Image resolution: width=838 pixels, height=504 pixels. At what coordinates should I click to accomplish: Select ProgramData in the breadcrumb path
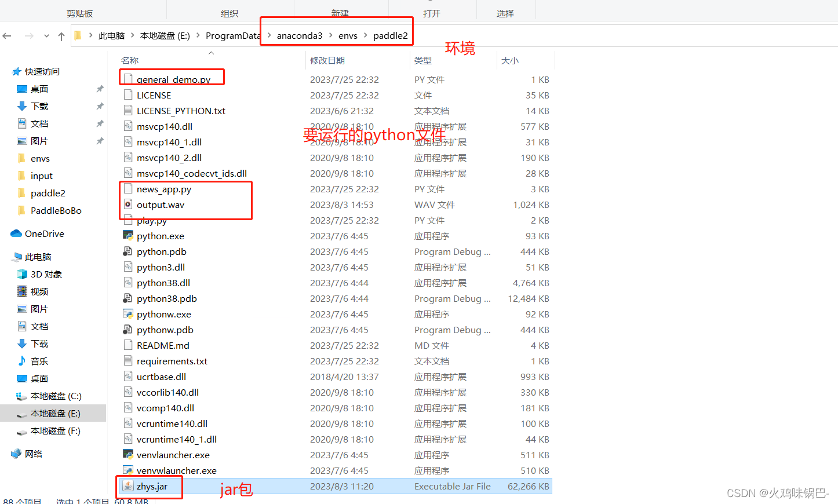click(233, 35)
